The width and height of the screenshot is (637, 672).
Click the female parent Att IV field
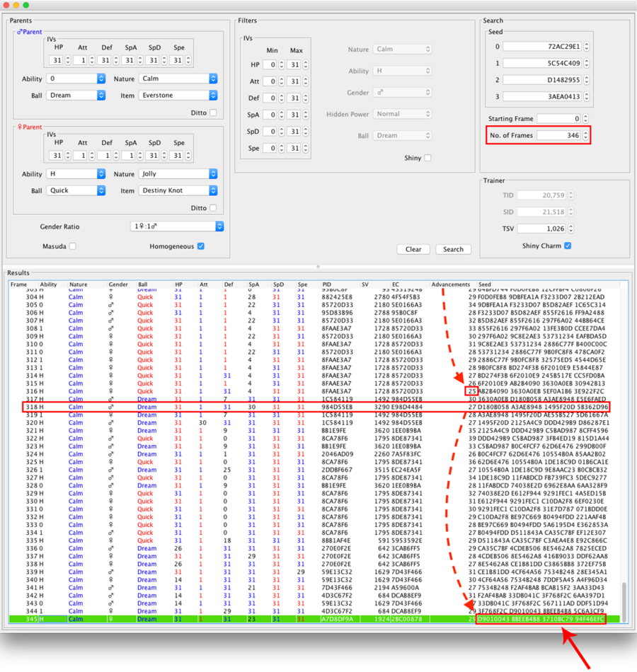(x=81, y=156)
